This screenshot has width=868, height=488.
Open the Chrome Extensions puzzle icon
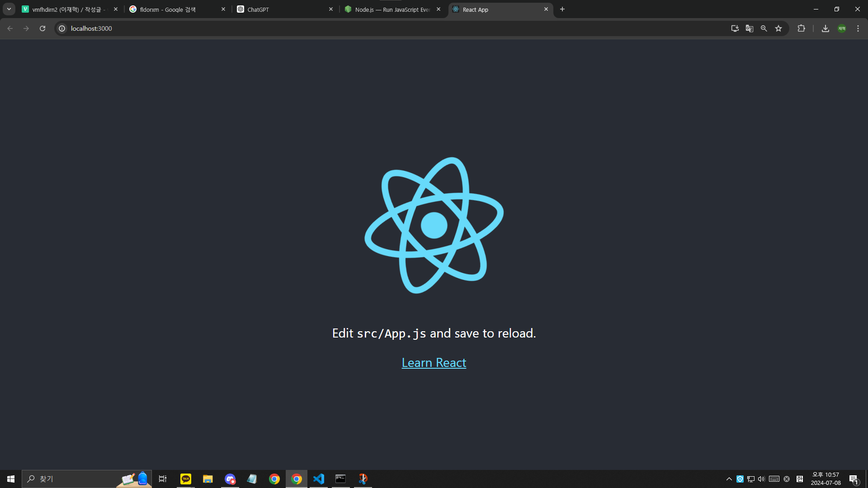(801, 28)
